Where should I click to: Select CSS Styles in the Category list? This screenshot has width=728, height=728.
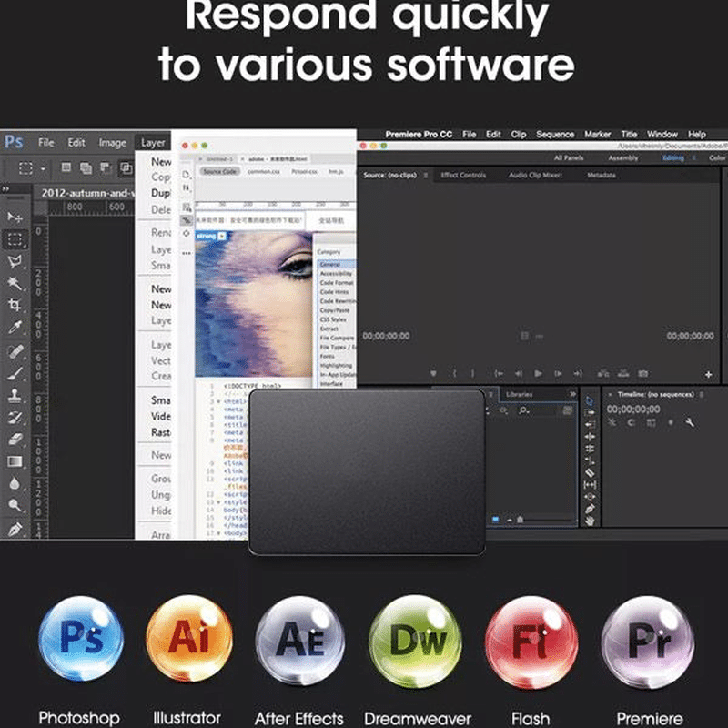pos(333,319)
